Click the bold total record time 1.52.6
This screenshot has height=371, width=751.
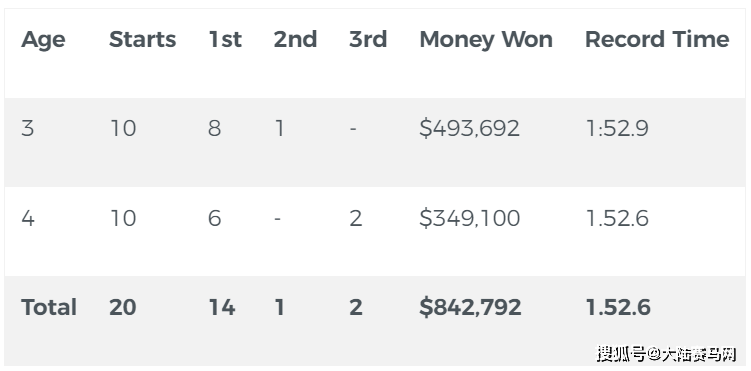coord(618,307)
